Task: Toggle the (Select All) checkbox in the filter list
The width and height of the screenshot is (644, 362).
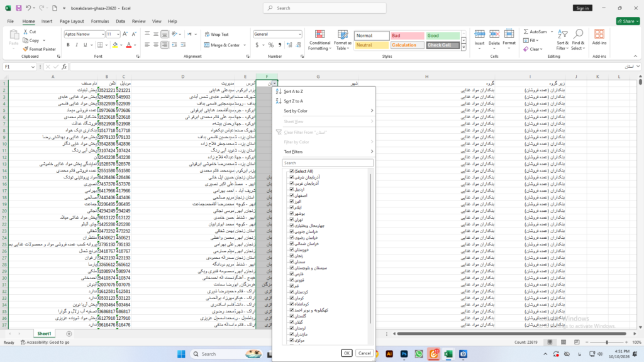Action: click(x=292, y=171)
